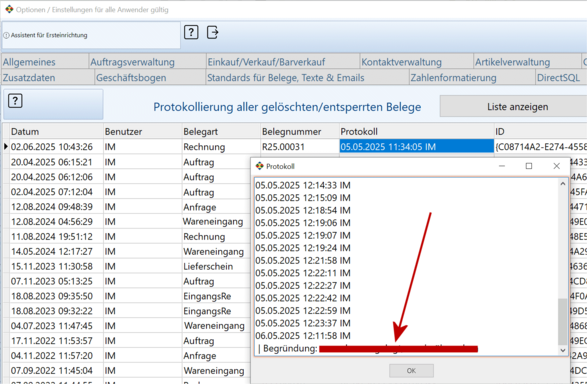Open Einkauf/Verkauf/Barverkauf tab
587x384 pixels.
tap(283, 62)
